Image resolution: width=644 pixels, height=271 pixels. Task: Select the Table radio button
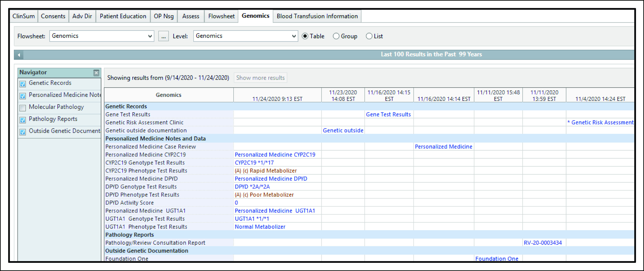305,36
